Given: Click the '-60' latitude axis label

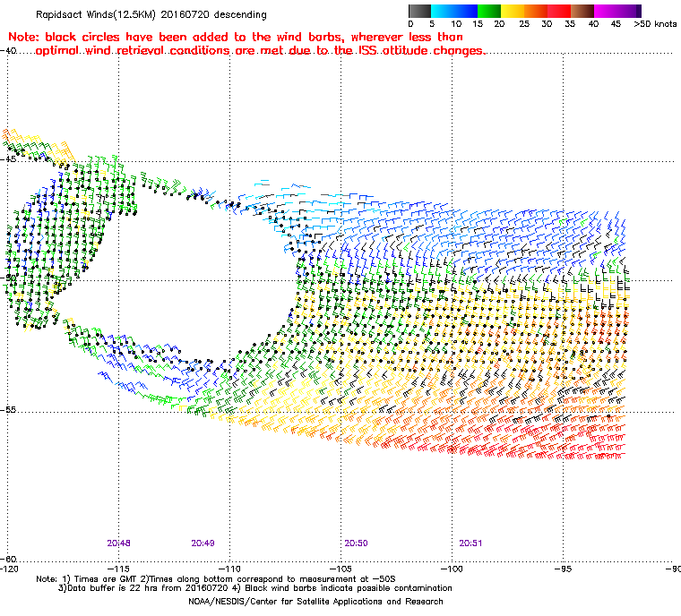Looking at the screenshot, I should point(8,559).
